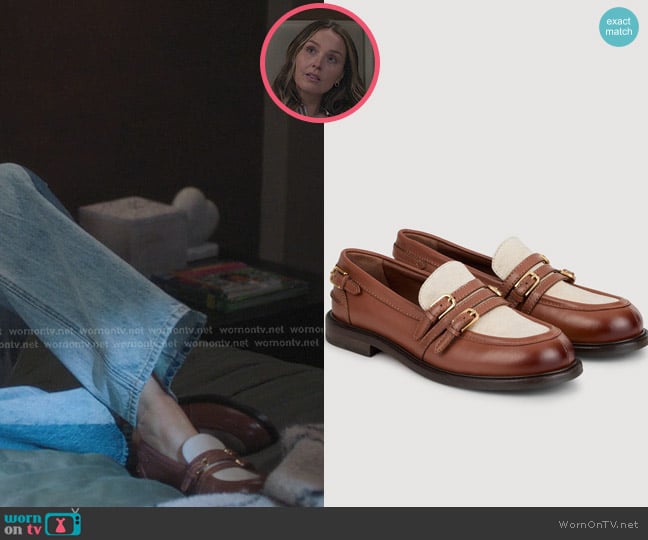Click the Worn on TV logo
Screen dimensions: 648x540
[x=43, y=523]
